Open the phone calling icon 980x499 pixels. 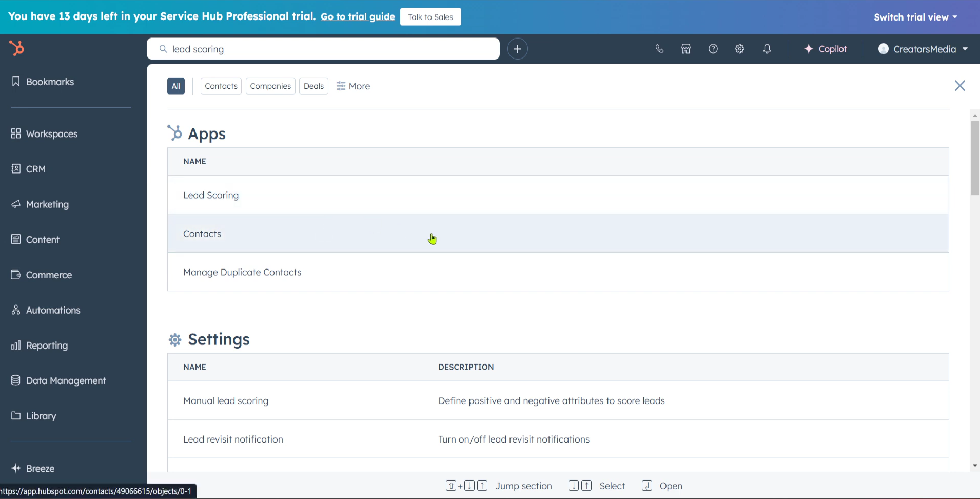click(x=659, y=49)
